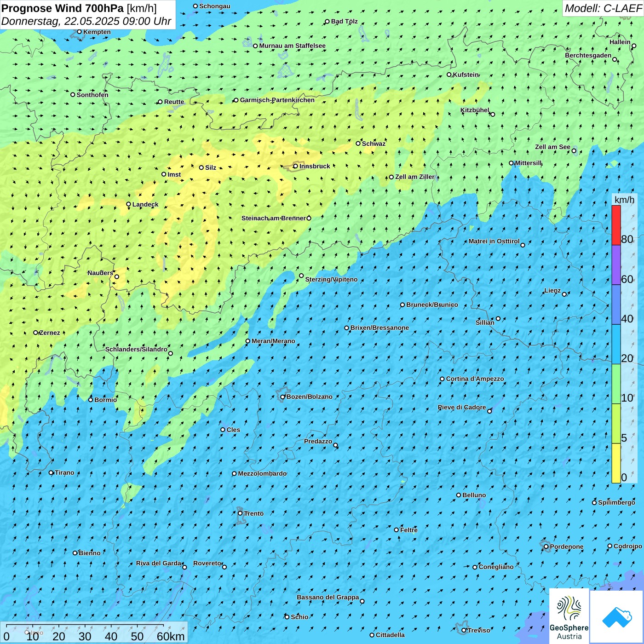Click the 'Meran/Merano' label
Viewport: 644px width, 644px height.
tap(273, 341)
